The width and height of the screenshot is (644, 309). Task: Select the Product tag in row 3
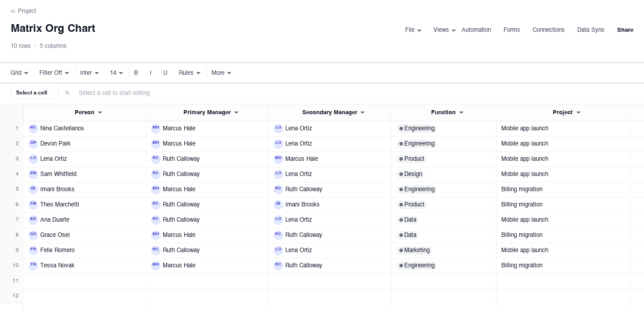pyautogui.click(x=411, y=159)
